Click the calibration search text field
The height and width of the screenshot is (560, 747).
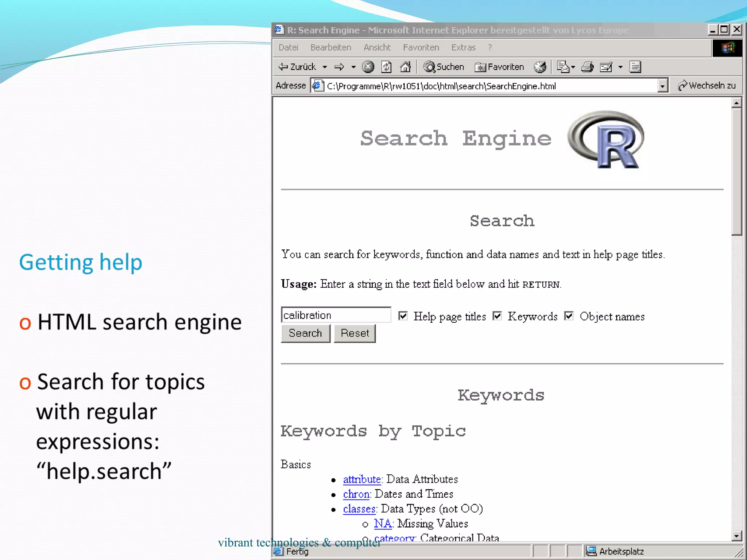pos(336,315)
